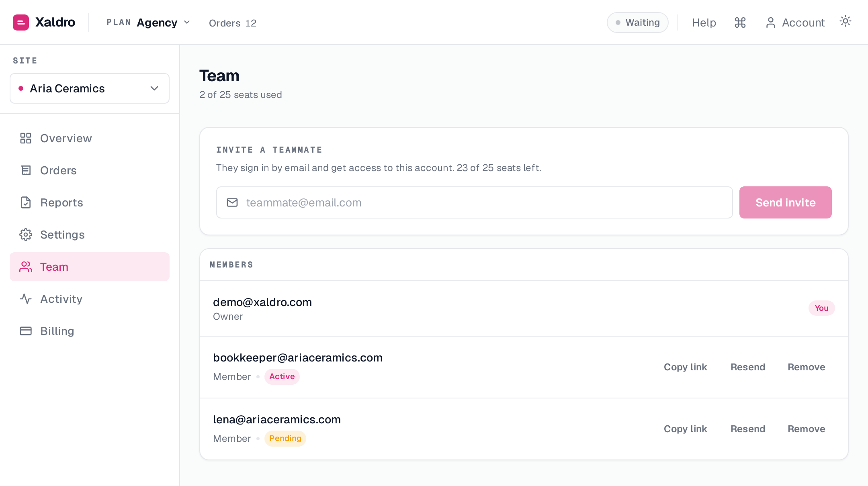Click the Orders receipt icon

(26, 170)
